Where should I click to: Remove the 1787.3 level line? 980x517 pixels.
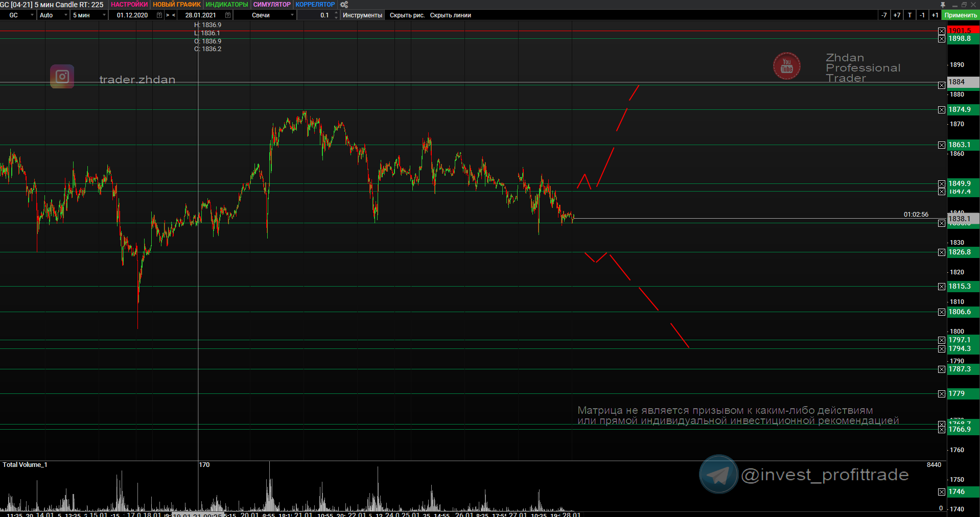click(942, 369)
